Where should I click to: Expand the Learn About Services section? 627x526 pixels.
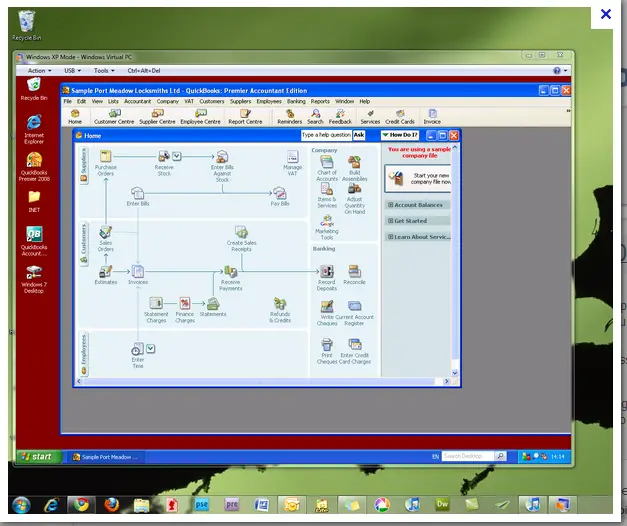coord(419,237)
